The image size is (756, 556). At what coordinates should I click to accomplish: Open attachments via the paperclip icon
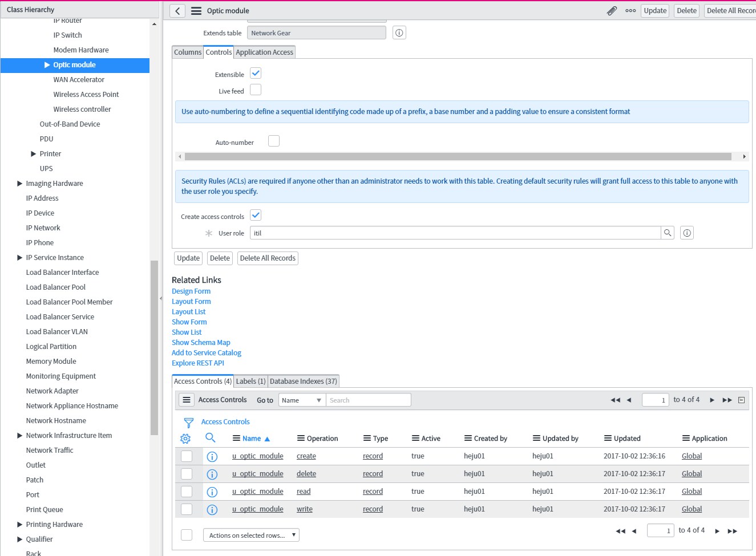click(x=612, y=11)
